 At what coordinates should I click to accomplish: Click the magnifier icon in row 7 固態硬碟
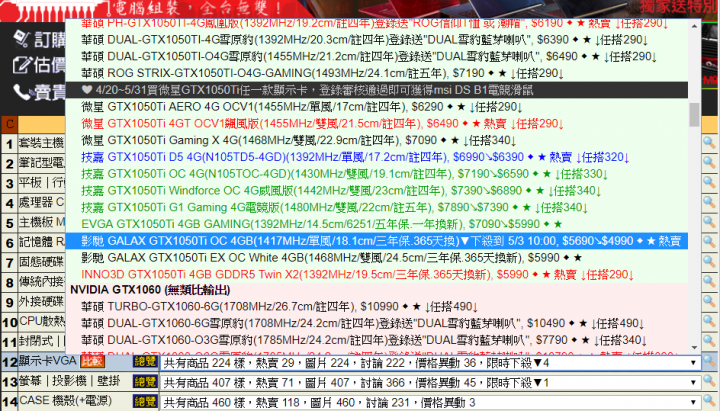point(710,262)
